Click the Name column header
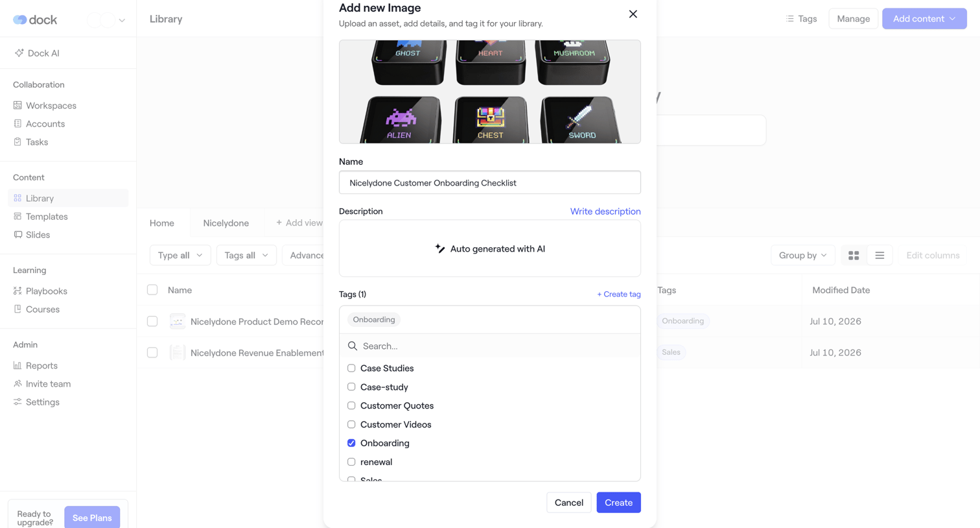The width and height of the screenshot is (980, 528). click(x=180, y=290)
